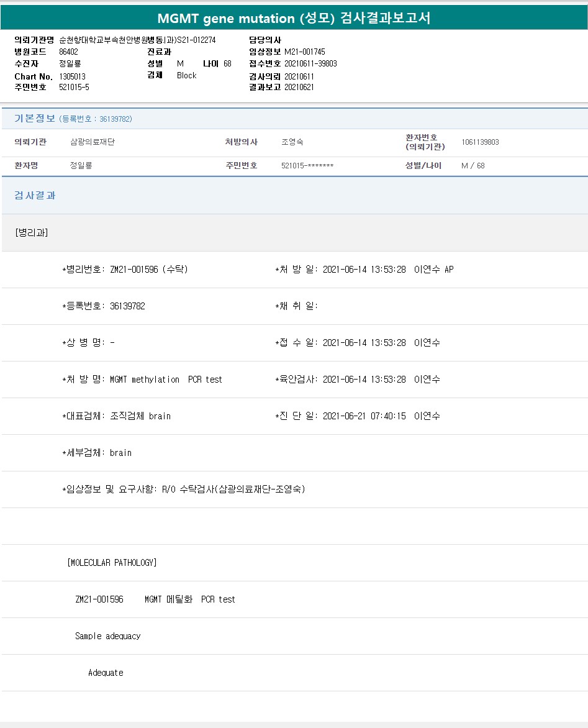Click pathology number ZM21-001596 (수탁)
588x728 pixels.
pyautogui.click(x=148, y=270)
